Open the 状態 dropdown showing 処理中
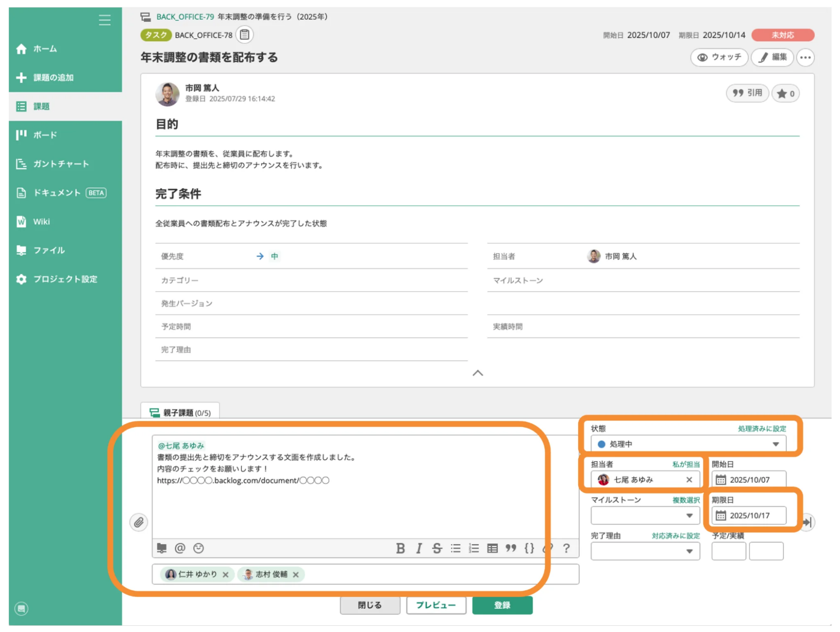840x632 pixels. [x=688, y=444]
